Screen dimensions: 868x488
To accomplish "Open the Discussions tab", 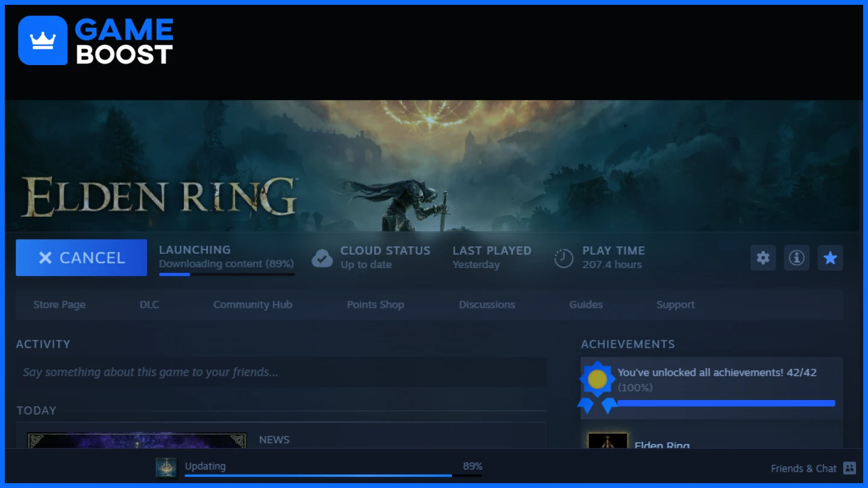I will coord(487,305).
